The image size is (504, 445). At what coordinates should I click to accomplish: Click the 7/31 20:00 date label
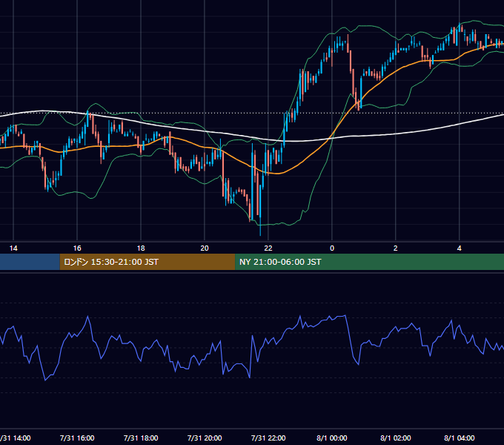click(205, 438)
